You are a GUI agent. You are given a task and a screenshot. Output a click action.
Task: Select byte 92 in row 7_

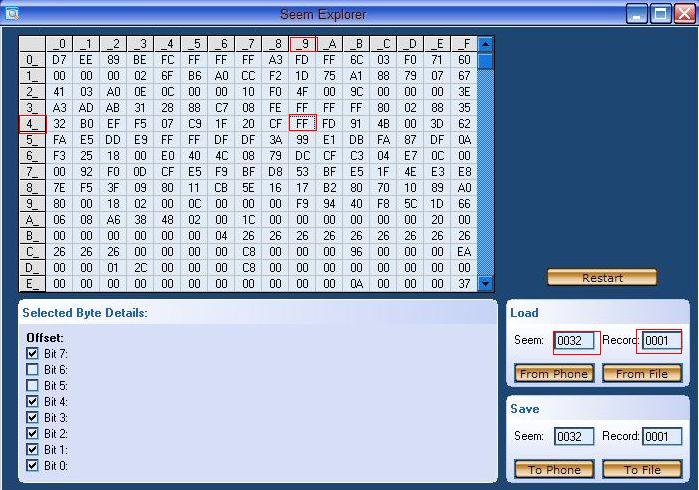[x=86, y=172]
